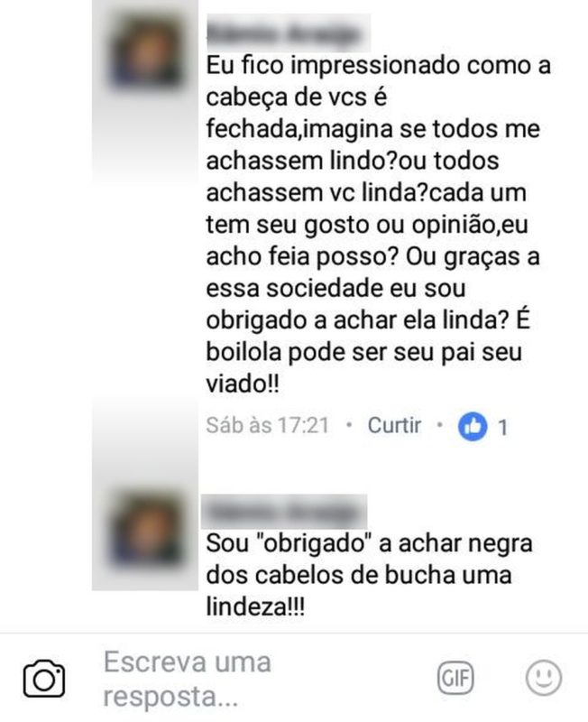The width and height of the screenshot is (588, 722).
Task: Open the blurred author name of first comment
Action: click(288, 33)
